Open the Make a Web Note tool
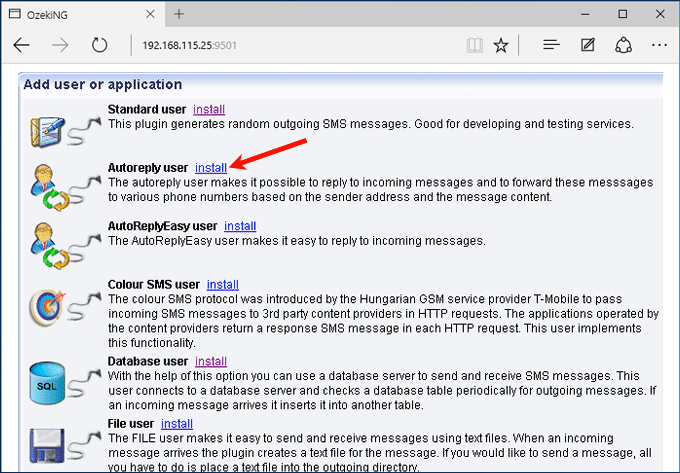 [588, 46]
